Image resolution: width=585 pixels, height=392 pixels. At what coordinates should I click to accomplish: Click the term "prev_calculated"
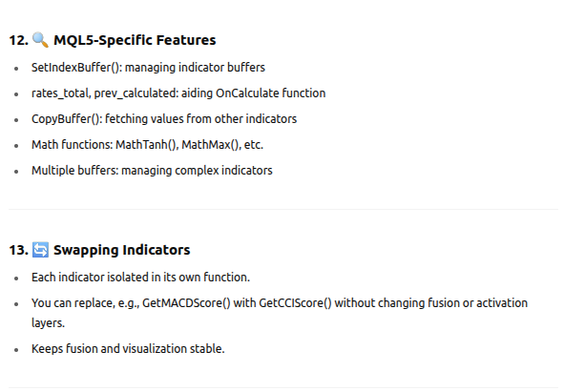[x=134, y=94]
